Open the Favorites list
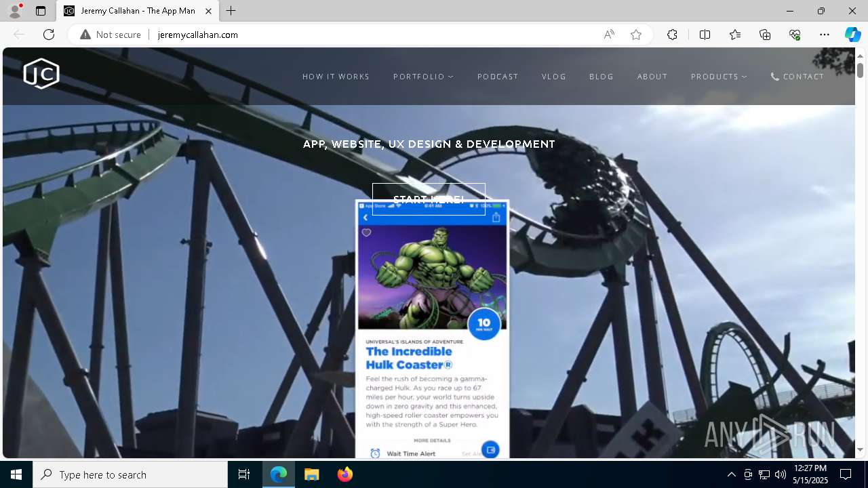This screenshot has height=488, width=868. click(735, 35)
